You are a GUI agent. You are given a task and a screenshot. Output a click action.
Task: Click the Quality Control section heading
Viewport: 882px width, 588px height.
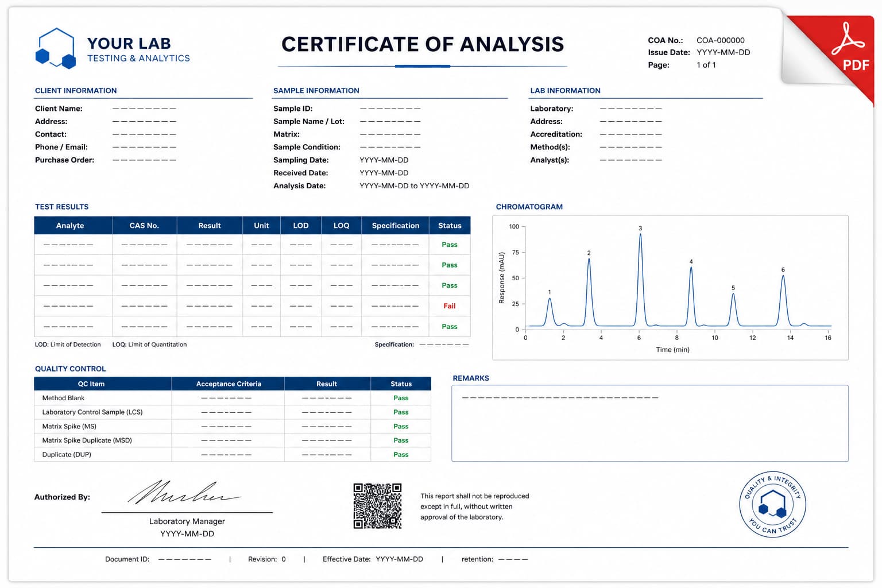pyautogui.click(x=71, y=369)
